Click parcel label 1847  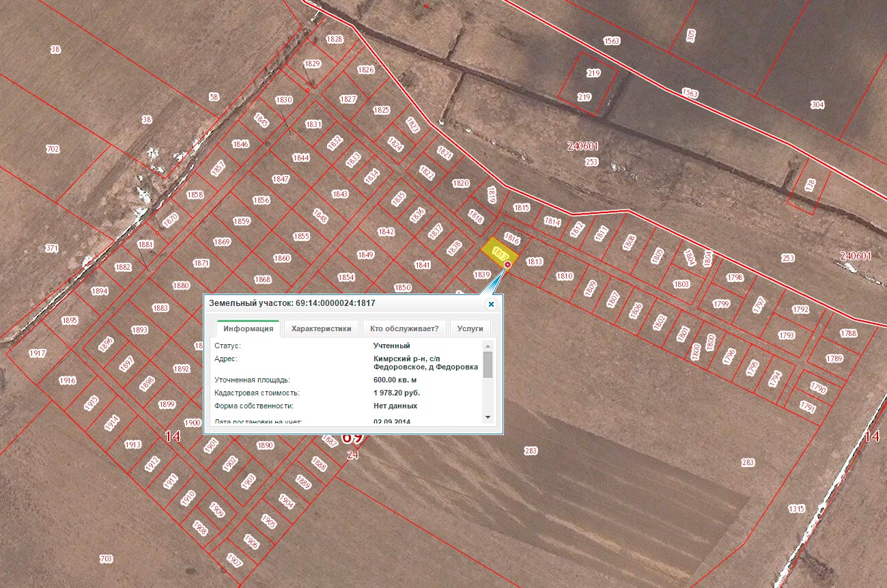pyautogui.click(x=281, y=179)
